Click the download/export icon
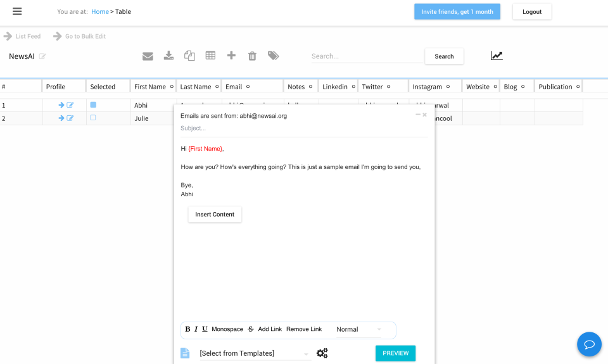The height and width of the screenshot is (364, 608). [x=168, y=56]
